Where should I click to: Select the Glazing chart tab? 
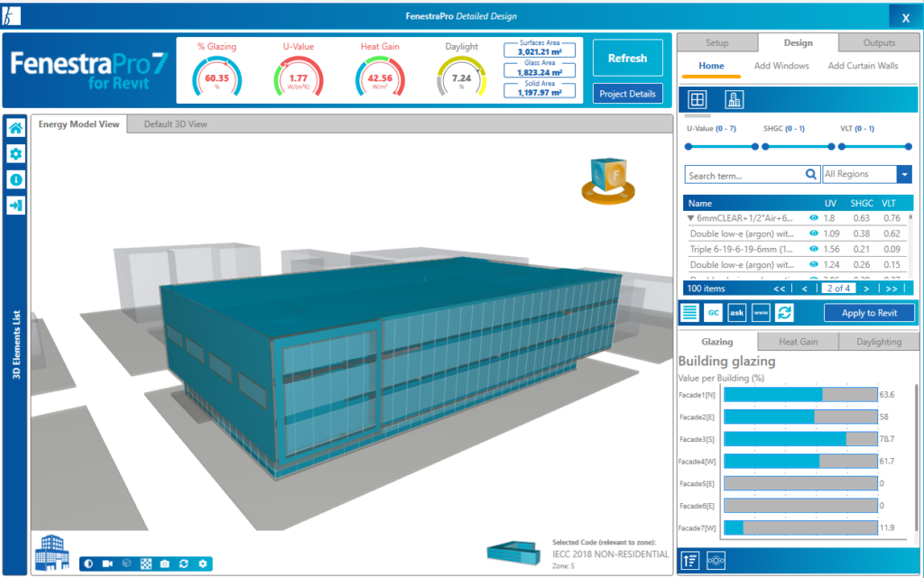tap(717, 342)
